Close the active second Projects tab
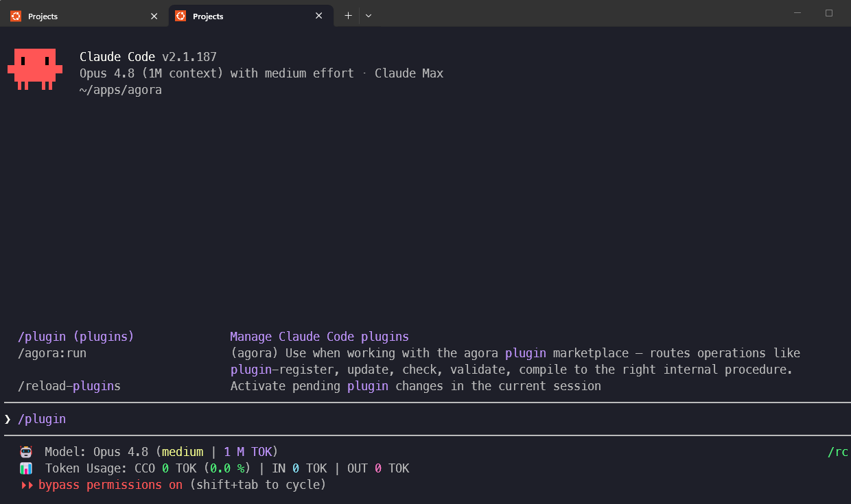The height and width of the screenshot is (504, 851). (318, 16)
